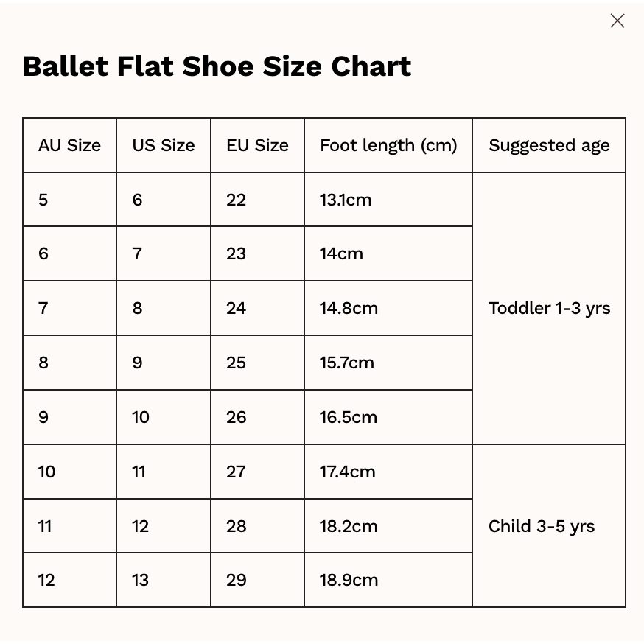
Task: Select the 14.8cm foot length cell
Action: pos(388,308)
